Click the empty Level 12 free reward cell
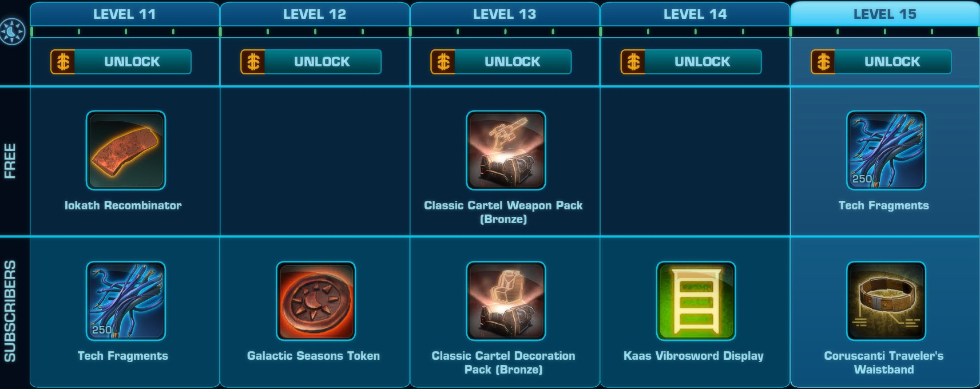Viewport: 980px width, 389px height. 315,161
